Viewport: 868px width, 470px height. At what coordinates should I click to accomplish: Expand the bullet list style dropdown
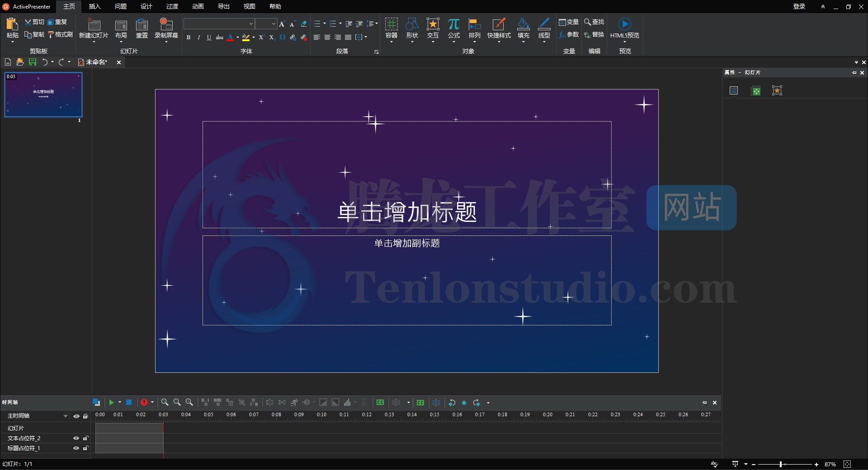coord(325,23)
